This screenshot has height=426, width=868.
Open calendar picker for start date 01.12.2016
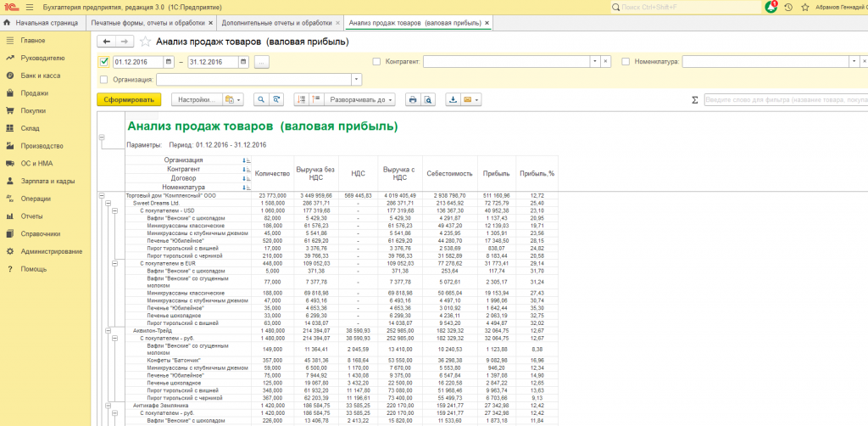coord(169,62)
